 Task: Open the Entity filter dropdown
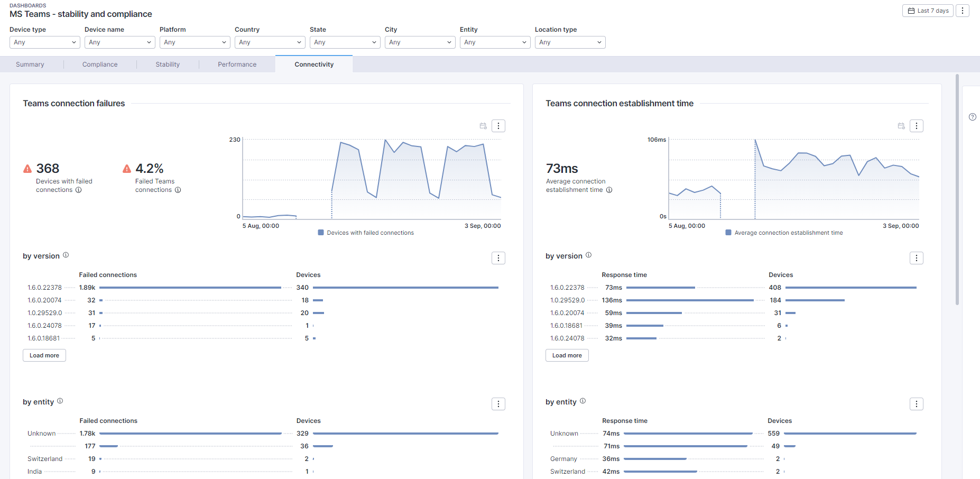[x=495, y=42]
